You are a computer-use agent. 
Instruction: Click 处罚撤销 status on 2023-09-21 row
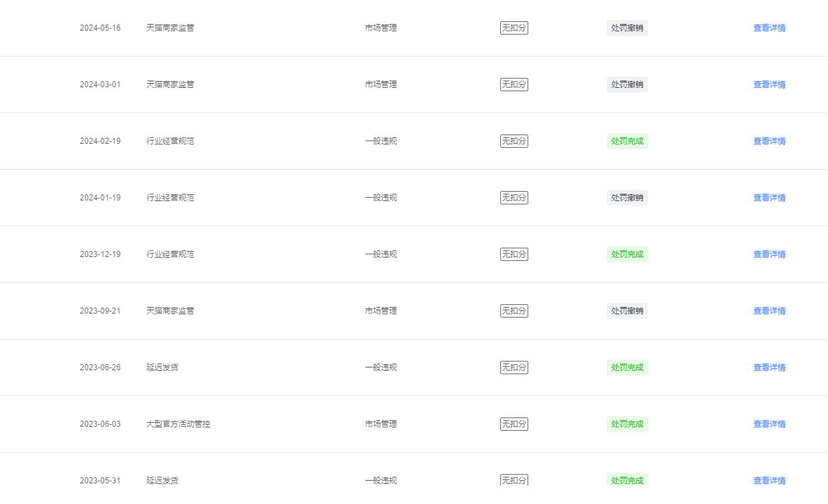627,311
